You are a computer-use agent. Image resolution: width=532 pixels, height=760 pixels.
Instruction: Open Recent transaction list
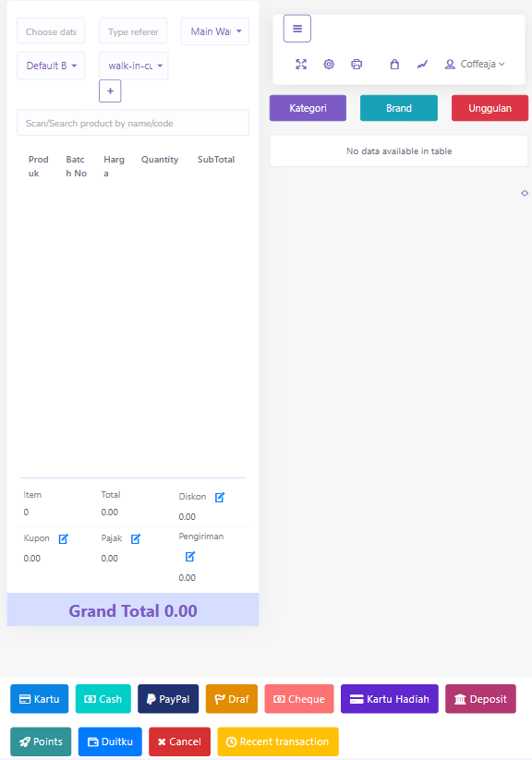[278, 742]
